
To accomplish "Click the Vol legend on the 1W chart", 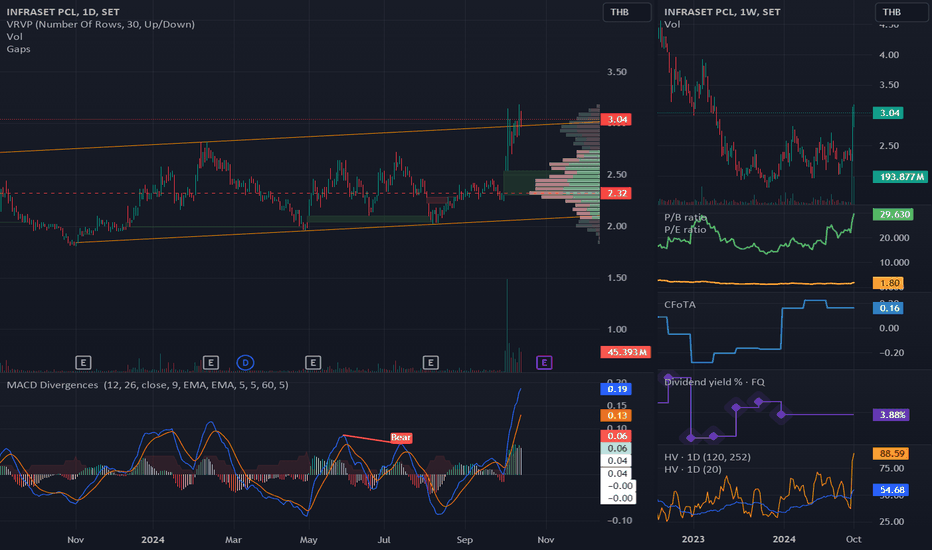I will point(672,24).
